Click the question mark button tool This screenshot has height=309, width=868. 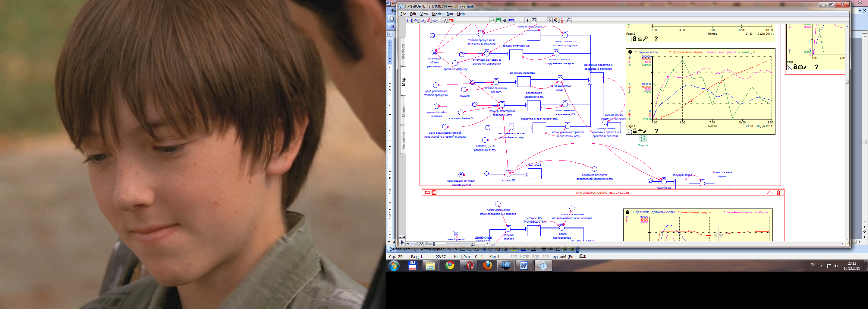click(x=445, y=21)
